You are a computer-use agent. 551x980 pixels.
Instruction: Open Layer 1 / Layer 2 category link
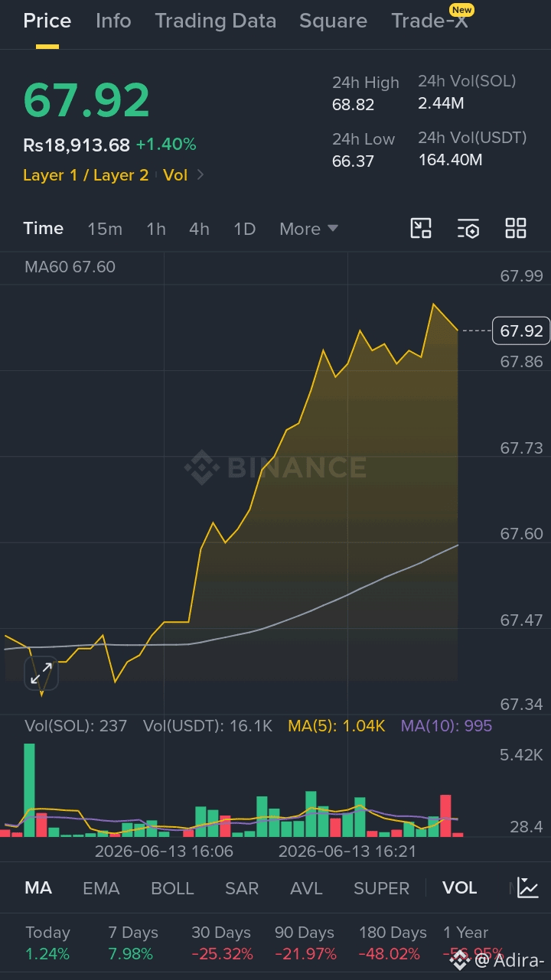pos(86,175)
